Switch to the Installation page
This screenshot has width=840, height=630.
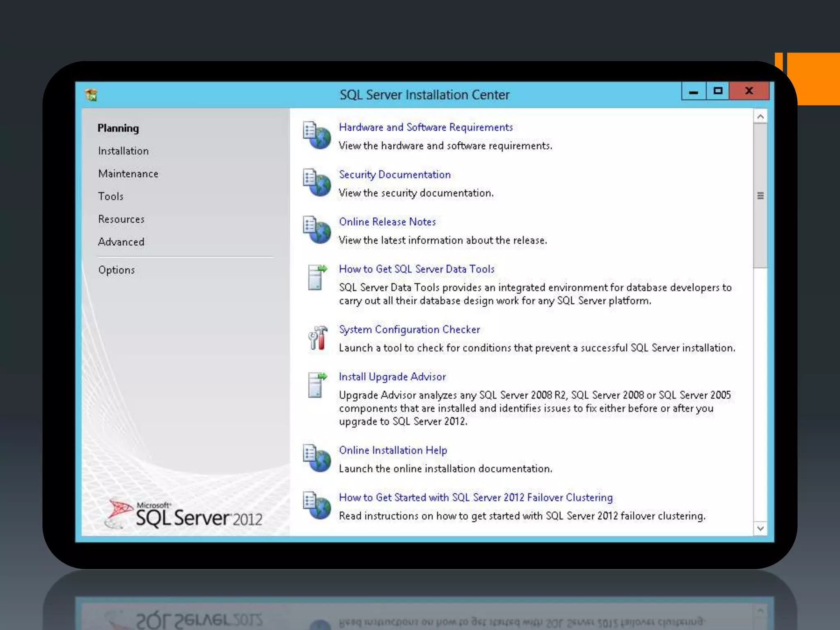123,151
